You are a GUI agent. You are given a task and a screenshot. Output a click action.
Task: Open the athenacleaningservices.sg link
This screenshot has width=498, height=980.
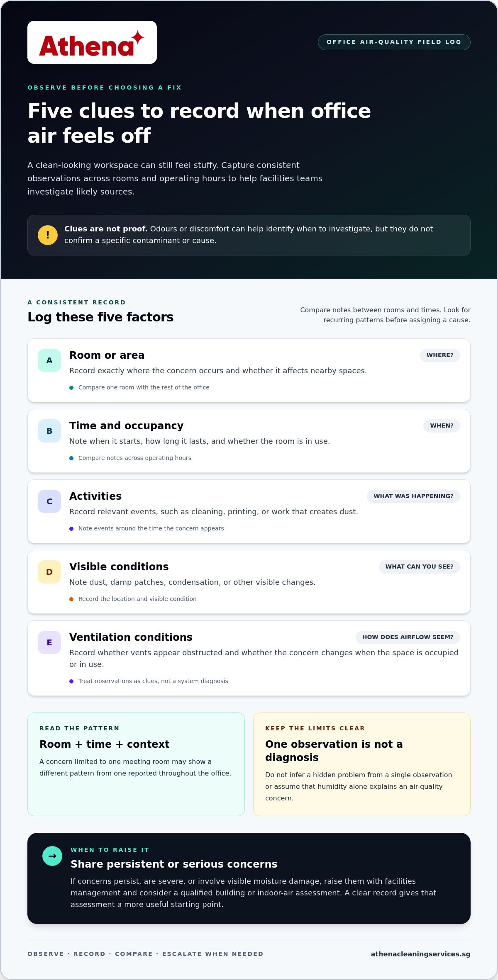pyautogui.click(x=420, y=954)
